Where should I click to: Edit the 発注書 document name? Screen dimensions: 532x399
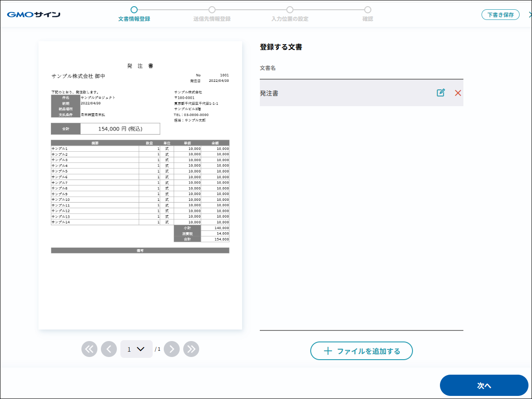pyautogui.click(x=440, y=93)
